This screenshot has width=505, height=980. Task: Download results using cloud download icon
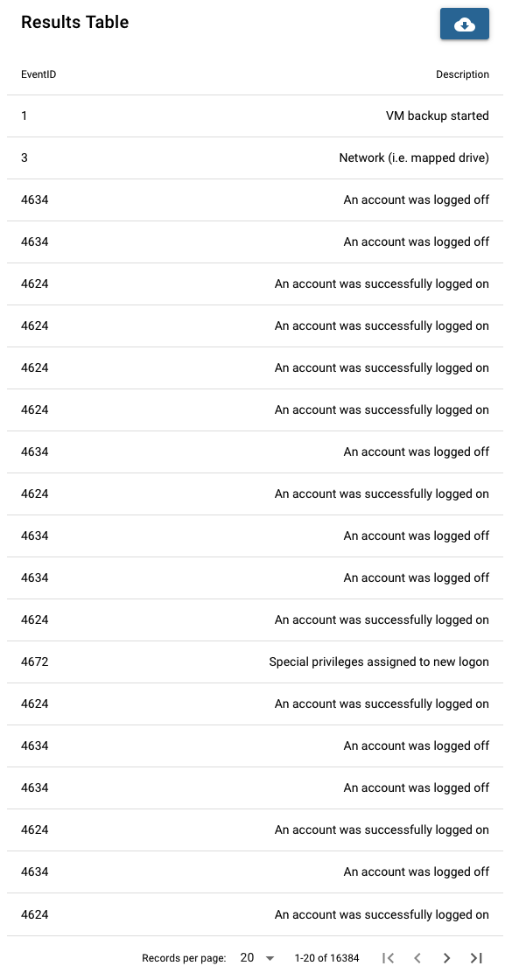(465, 24)
